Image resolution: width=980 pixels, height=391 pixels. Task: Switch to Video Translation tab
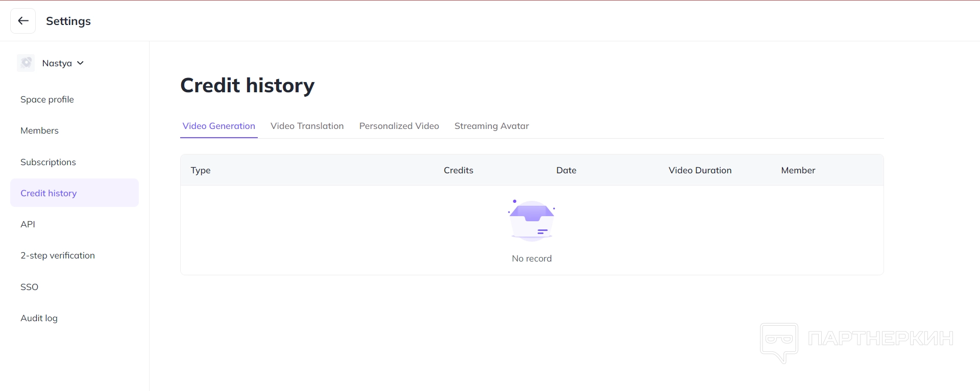[307, 126]
